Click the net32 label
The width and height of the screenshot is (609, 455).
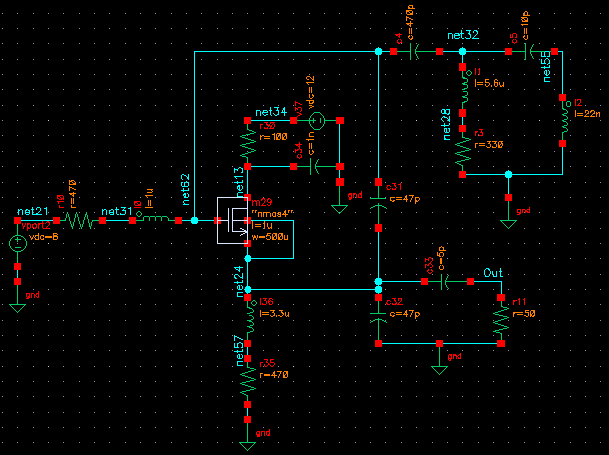click(463, 35)
